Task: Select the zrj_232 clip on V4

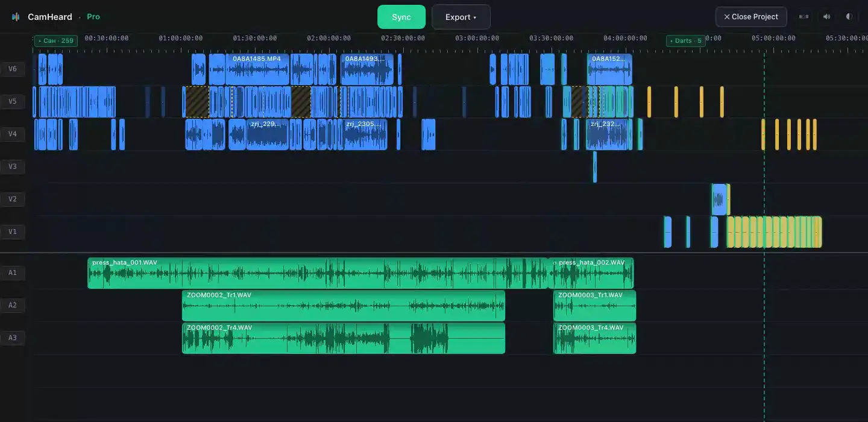Action: tap(606, 134)
